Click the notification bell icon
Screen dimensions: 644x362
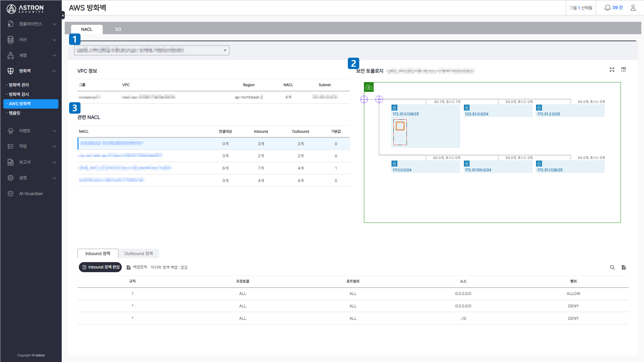click(607, 8)
